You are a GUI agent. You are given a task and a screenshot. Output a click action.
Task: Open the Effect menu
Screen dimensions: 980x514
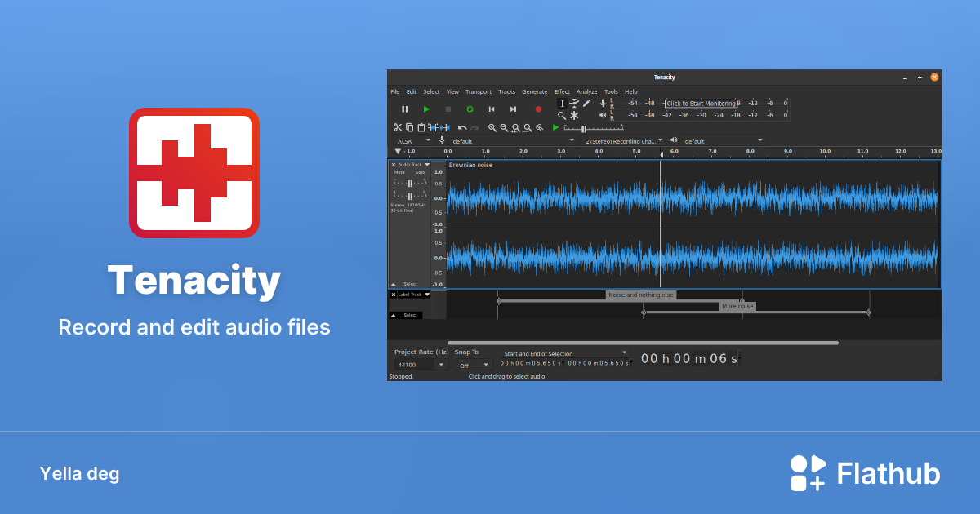pos(562,91)
